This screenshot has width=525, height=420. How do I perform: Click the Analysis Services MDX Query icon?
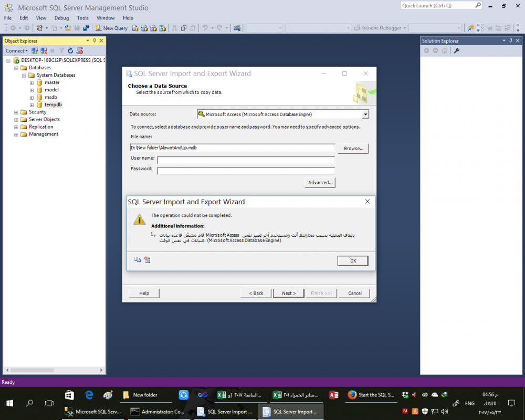pos(144,28)
